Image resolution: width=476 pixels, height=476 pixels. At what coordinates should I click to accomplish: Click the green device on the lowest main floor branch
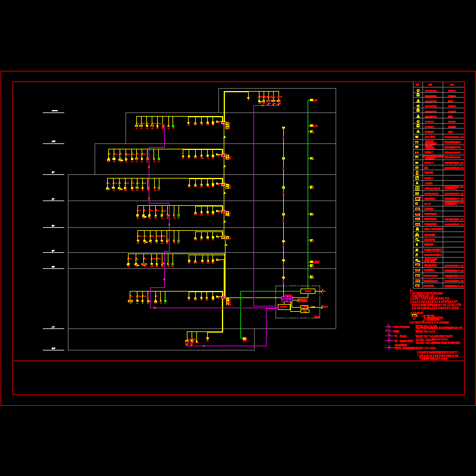click(x=165, y=302)
